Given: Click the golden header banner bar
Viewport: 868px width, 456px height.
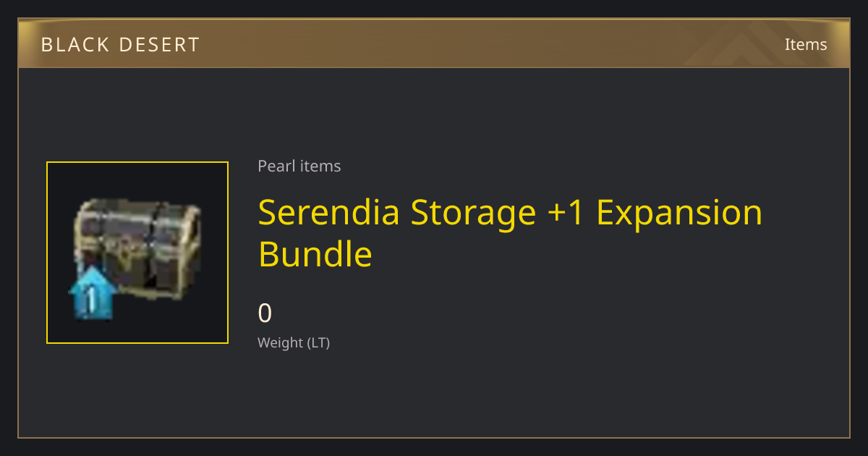Looking at the screenshot, I should [x=434, y=43].
